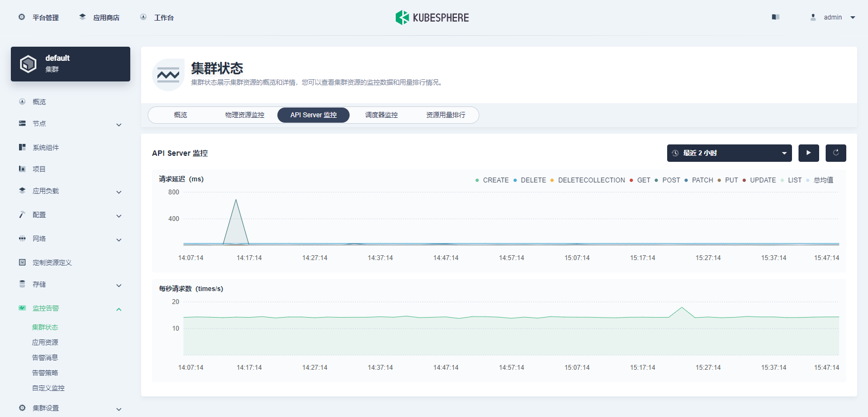The height and width of the screenshot is (417, 868).
Task: Click the 网络 network sidebar icon
Action: (22, 238)
